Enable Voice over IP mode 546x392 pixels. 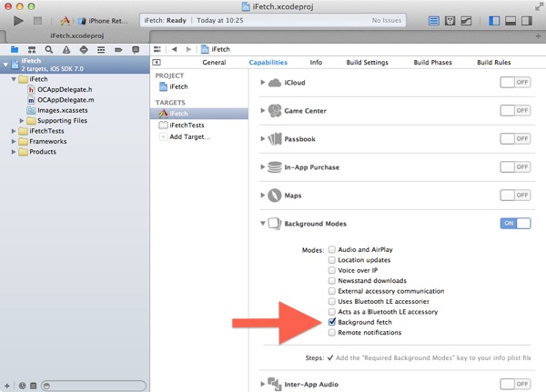(332, 270)
